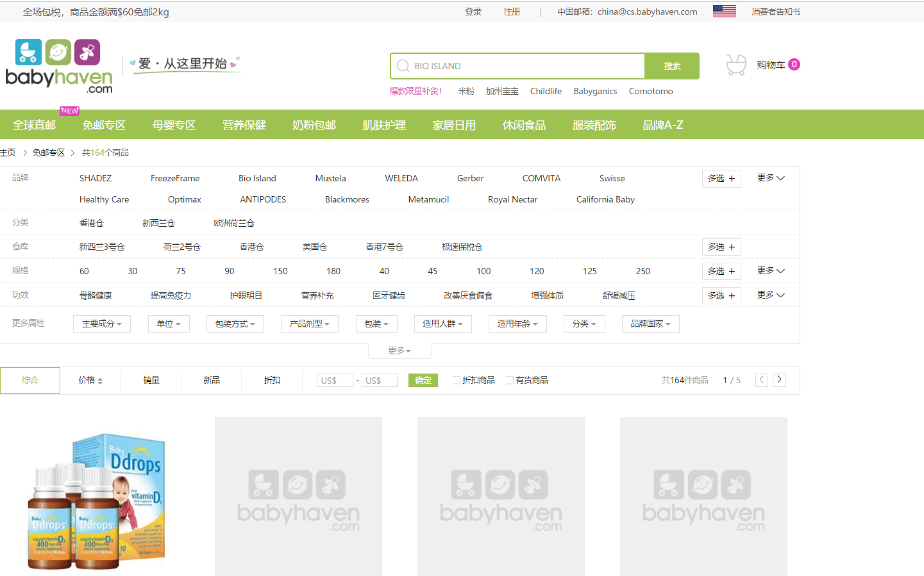Open the Baby Ddrops product thumbnail

[96, 500]
